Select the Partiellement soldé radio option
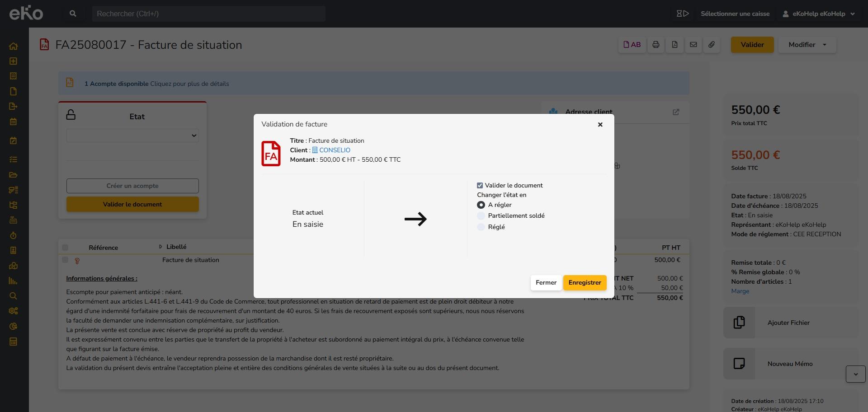The image size is (868, 412). 481,216
